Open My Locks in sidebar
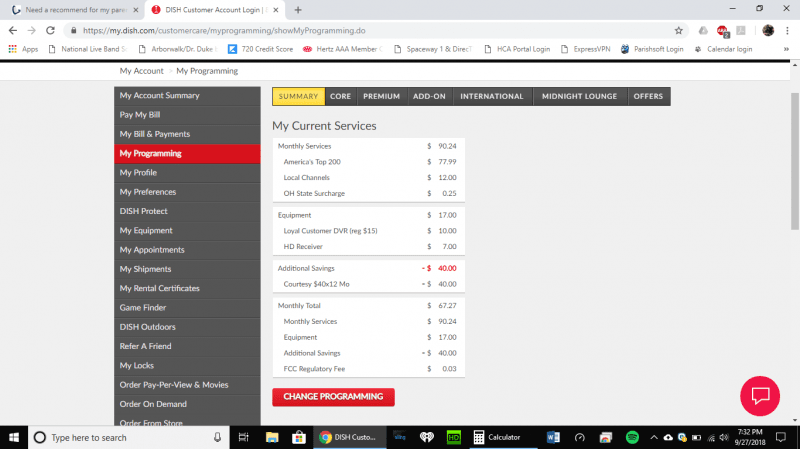Image resolution: width=800 pixels, height=449 pixels. tap(187, 366)
